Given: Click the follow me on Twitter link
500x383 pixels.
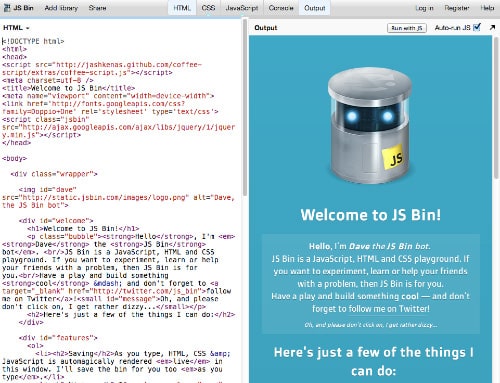Looking at the screenshot, I should click(389, 309).
